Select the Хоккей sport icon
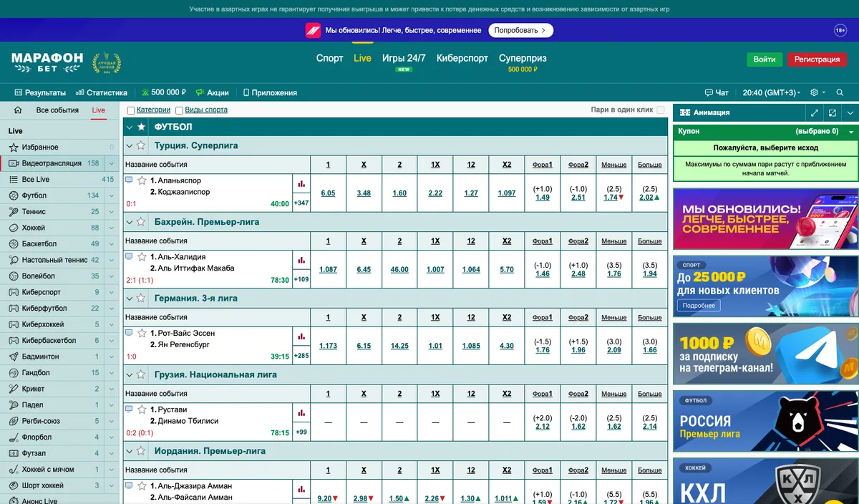Image resolution: width=859 pixels, height=504 pixels. pos(14,228)
